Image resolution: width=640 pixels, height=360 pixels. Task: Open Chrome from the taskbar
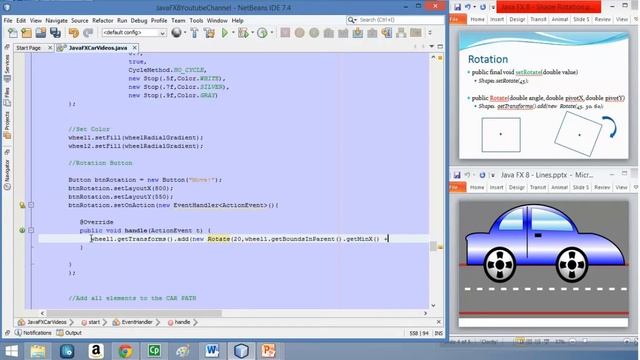point(125,351)
